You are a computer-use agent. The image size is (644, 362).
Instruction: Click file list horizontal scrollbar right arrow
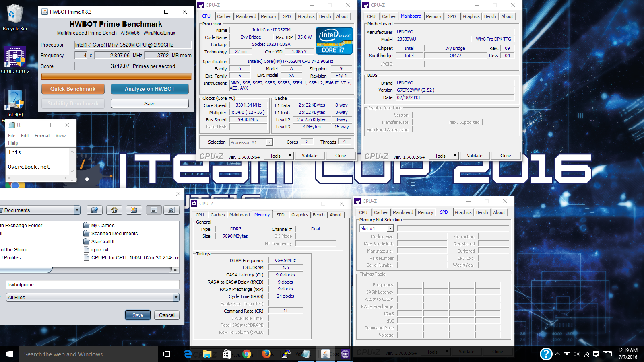point(176,270)
